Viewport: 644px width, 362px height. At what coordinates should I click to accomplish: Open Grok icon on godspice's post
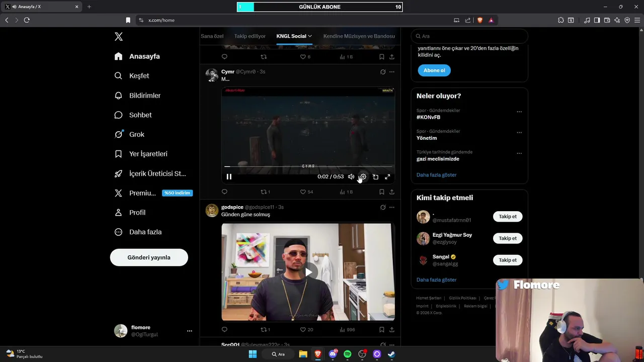point(383,207)
